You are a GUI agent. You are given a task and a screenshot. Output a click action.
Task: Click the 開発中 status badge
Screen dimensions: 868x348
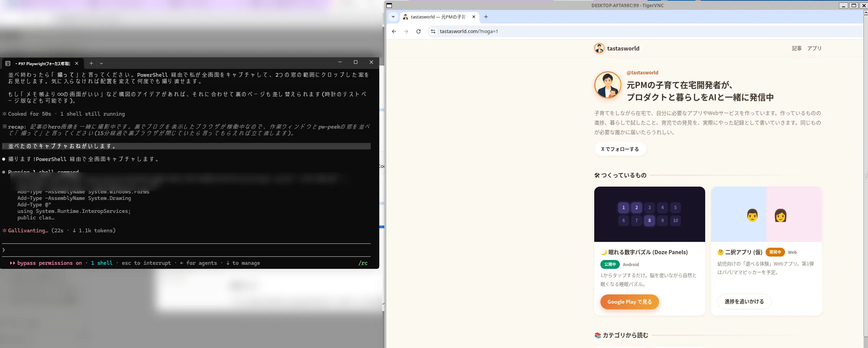[775, 252]
